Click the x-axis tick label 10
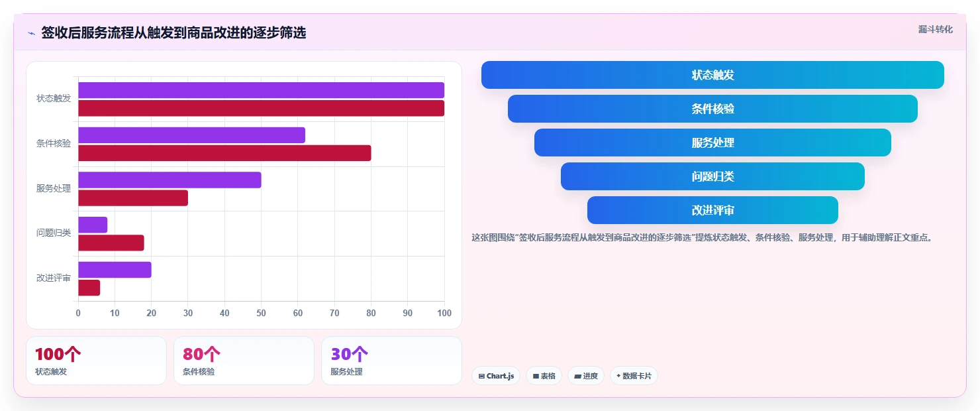Image resolution: width=980 pixels, height=411 pixels. 115,313
